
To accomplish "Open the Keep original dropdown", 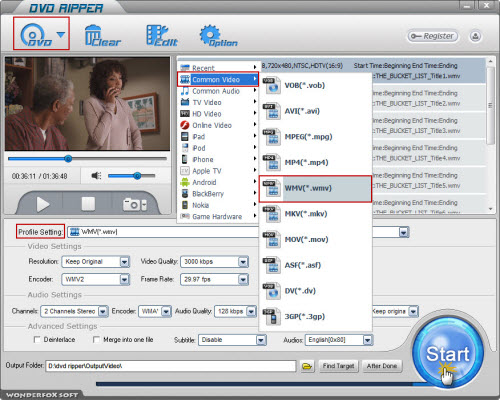I will pyautogui.click(x=395, y=311).
